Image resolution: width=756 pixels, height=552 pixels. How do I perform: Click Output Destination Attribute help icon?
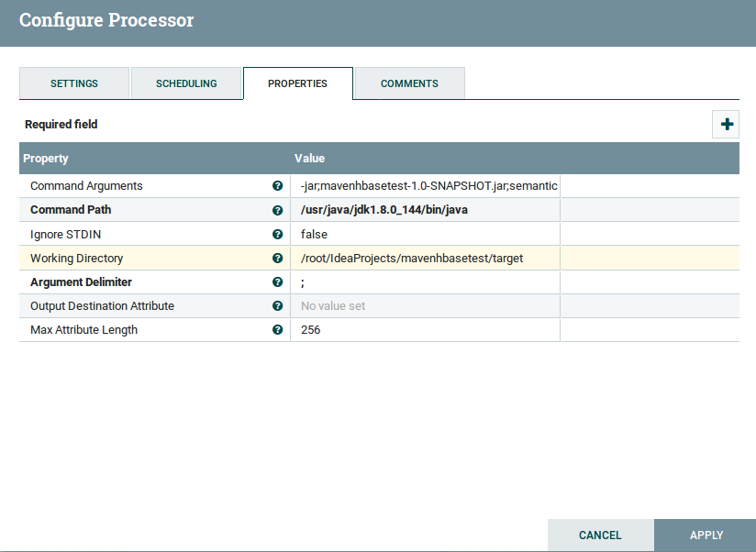[277, 306]
